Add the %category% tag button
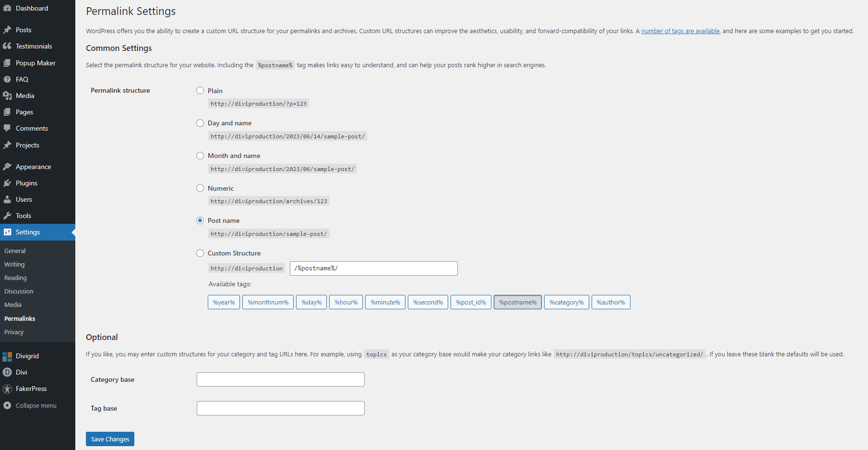Viewport: 868px width, 450px height. tap(567, 302)
